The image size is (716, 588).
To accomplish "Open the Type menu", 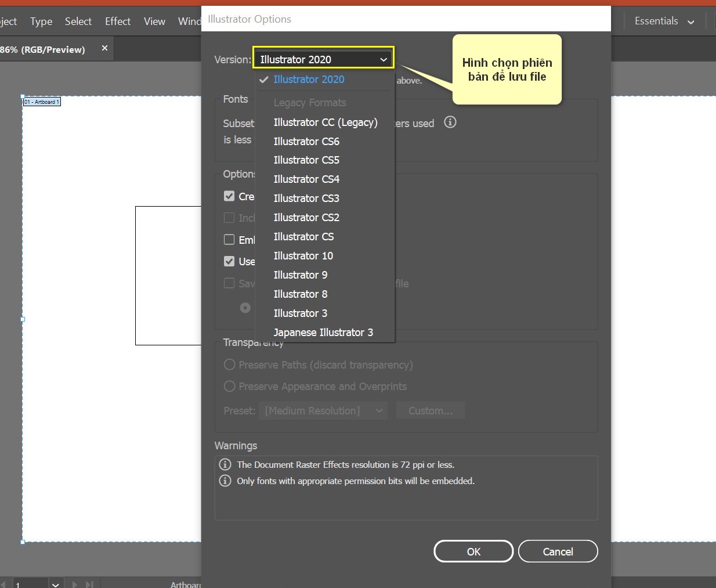I will pos(41,21).
